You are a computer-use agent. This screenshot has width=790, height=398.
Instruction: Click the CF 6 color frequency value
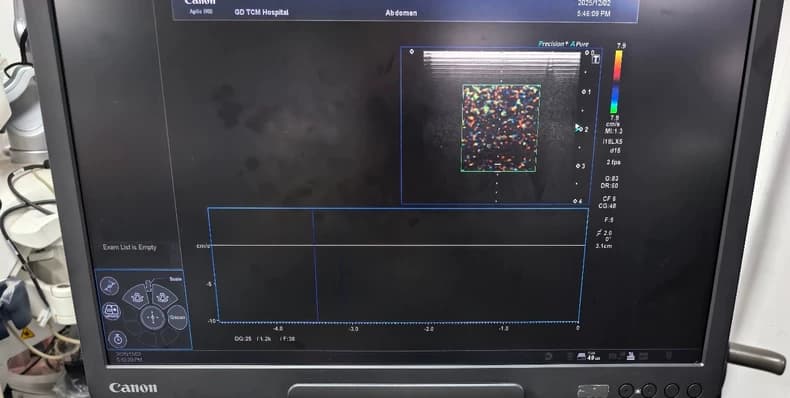[x=609, y=199]
